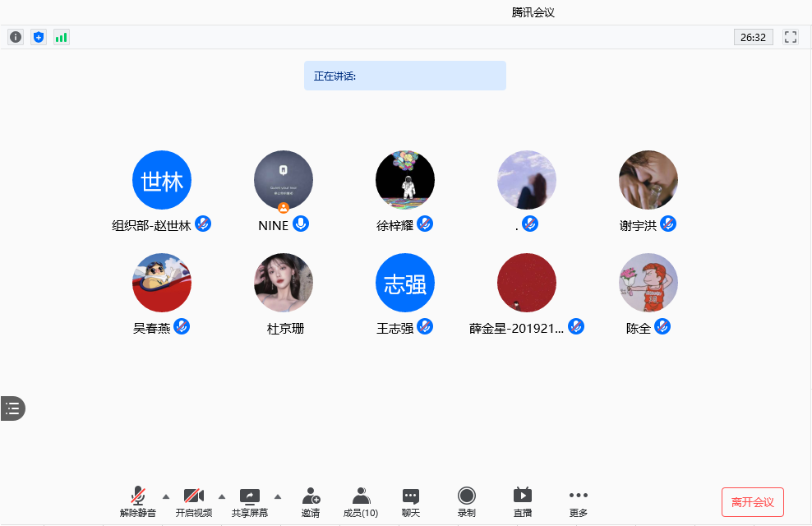Screen dimensions: 812x526
Task: Click muted mic icon next to 吴春燕
Action: (182, 326)
